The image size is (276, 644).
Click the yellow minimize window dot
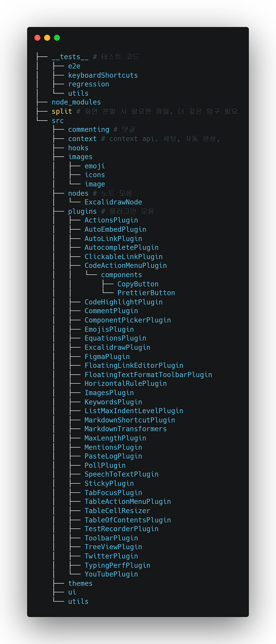(x=47, y=38)
